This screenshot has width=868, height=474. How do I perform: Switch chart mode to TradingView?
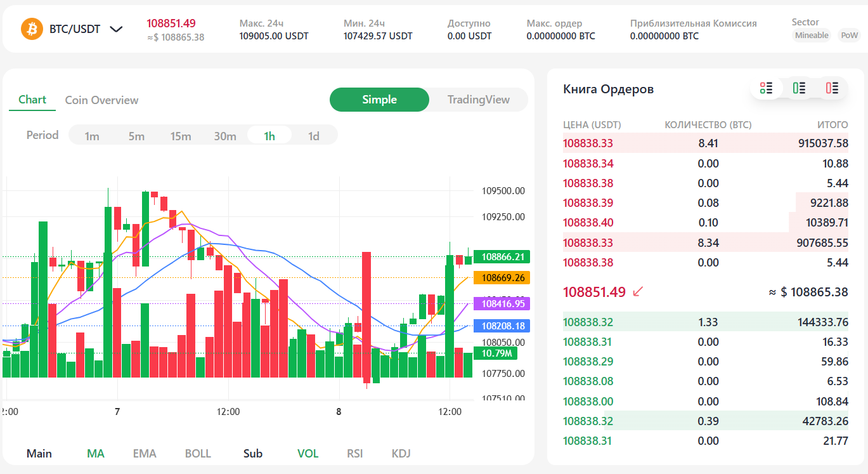478,100
